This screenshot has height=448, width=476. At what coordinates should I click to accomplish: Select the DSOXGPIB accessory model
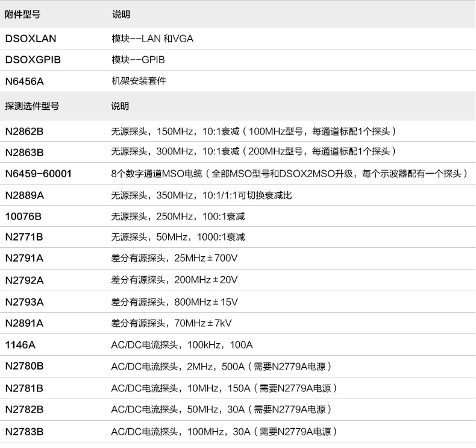[33, 60]
